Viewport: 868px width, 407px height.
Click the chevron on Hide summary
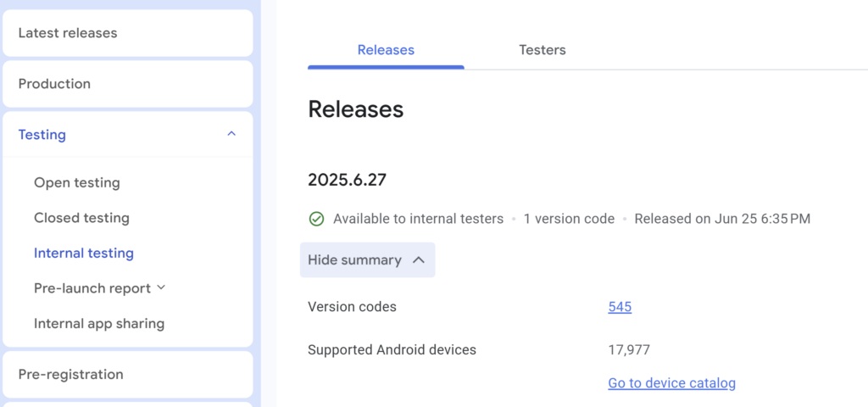(418, 260)
